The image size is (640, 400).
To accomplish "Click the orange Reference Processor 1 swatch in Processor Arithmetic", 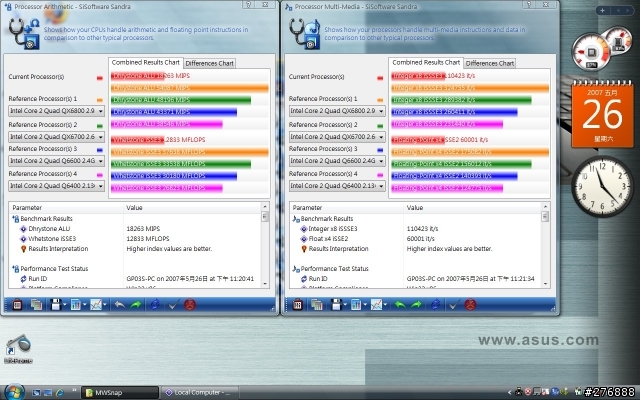I will (x=100, y=100).
